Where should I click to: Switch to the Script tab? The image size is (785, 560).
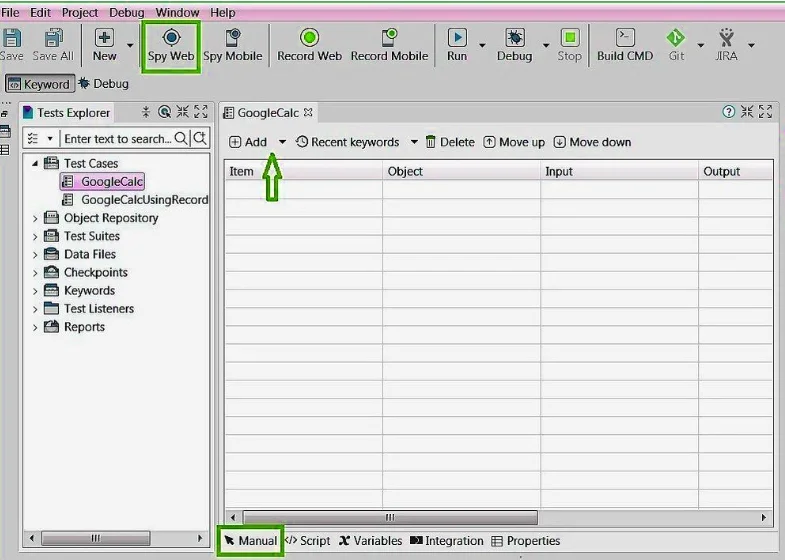308,541
